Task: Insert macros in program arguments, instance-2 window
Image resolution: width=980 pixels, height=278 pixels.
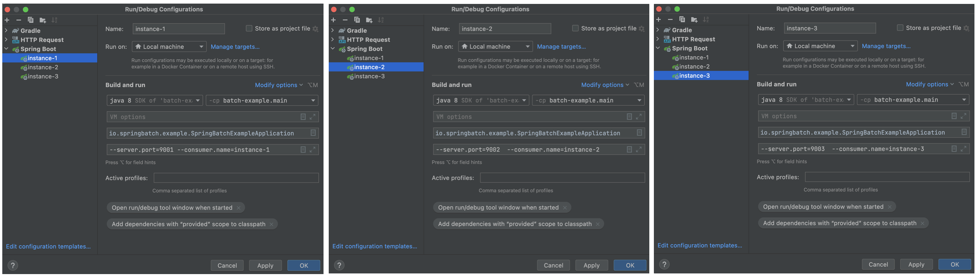Action: pos(629,150)
